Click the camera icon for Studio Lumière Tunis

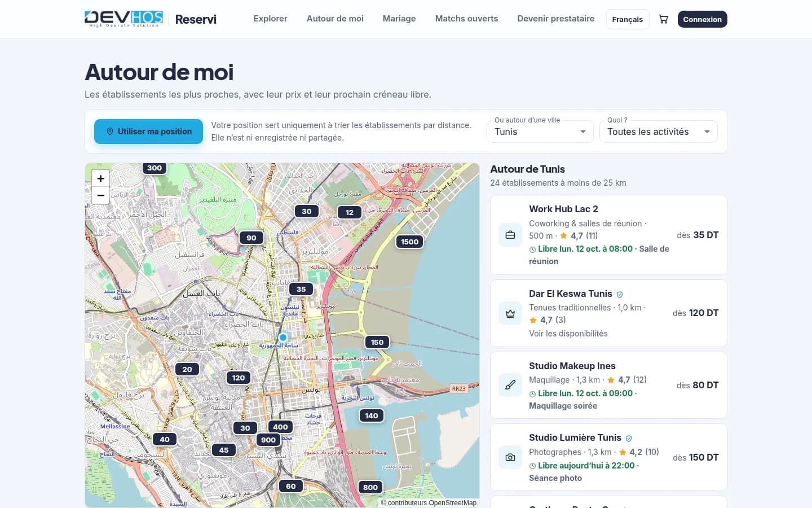tap(510, 457)
